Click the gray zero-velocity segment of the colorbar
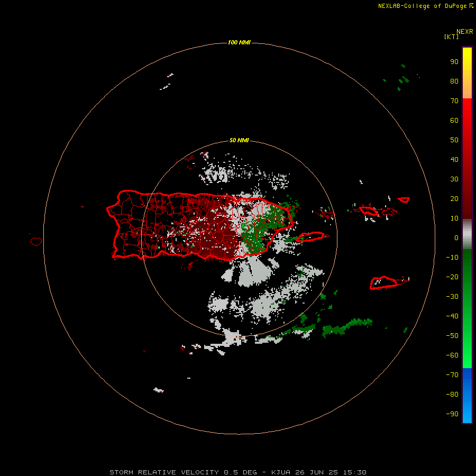476x476 pixels. click(x=467, y=234)
